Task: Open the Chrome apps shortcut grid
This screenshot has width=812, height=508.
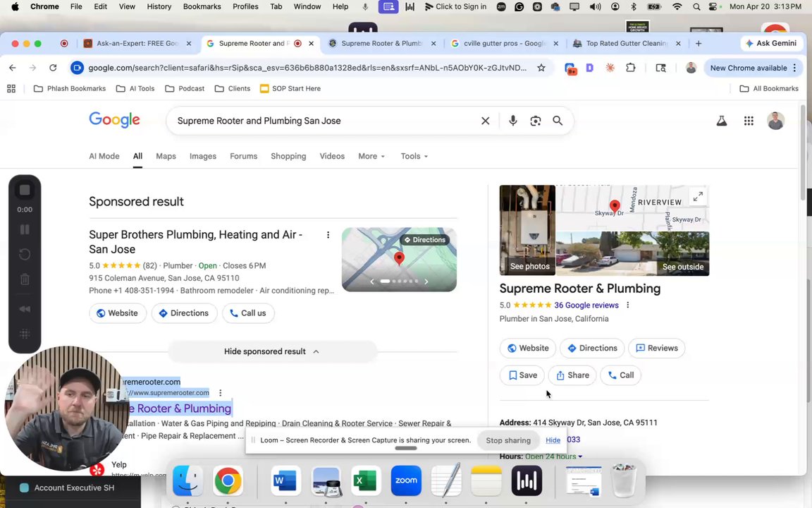Action: pos(11,89)
